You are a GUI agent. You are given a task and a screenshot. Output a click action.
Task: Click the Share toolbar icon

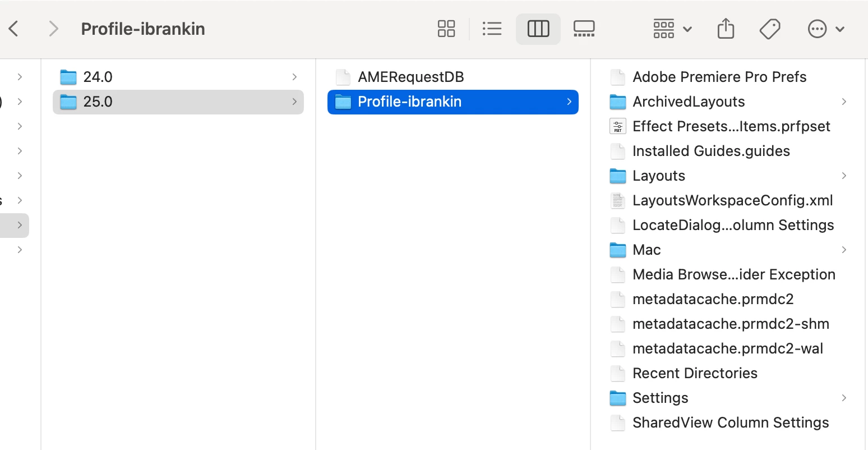click(726, 29)
